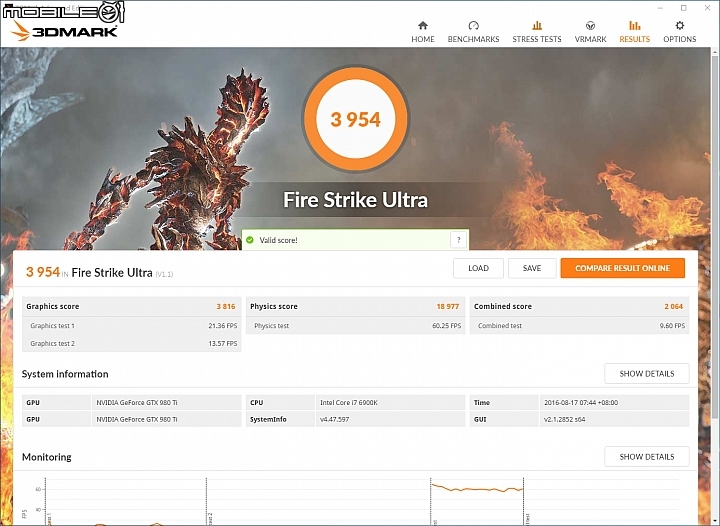Click the Intel Core i7 6900K CPU value

coord(349,403)
